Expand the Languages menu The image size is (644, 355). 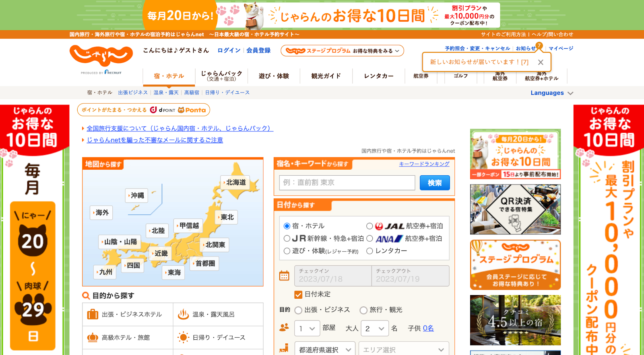[x=551, y=93]
